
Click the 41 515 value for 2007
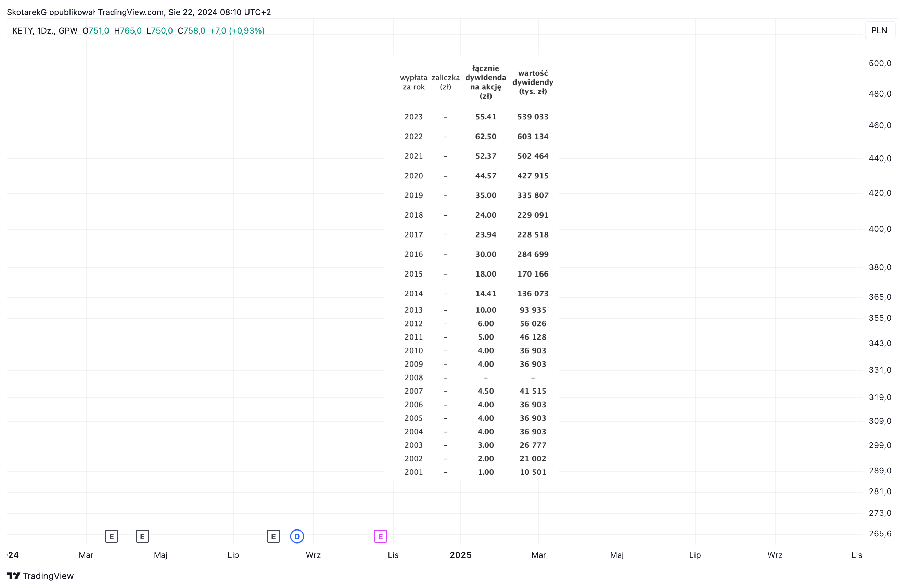[x=533, y=391]
